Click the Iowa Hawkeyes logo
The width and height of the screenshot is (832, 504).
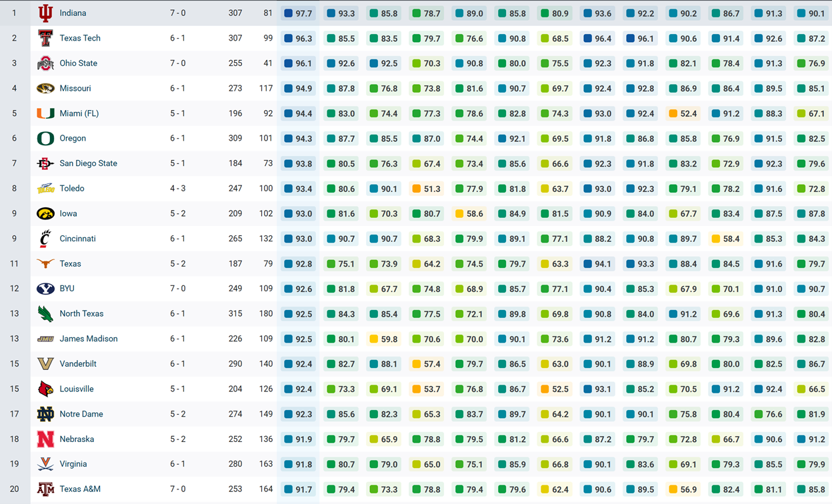45,214
